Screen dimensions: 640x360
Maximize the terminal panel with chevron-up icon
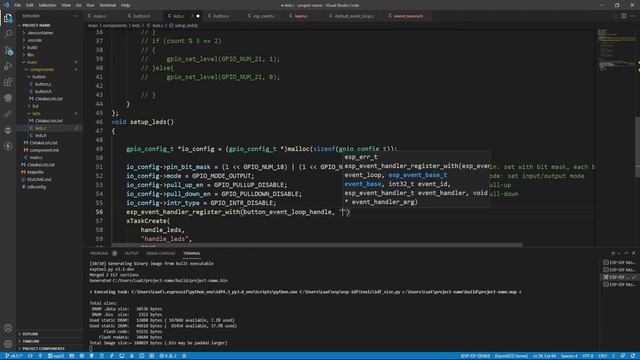pos(626,253)
